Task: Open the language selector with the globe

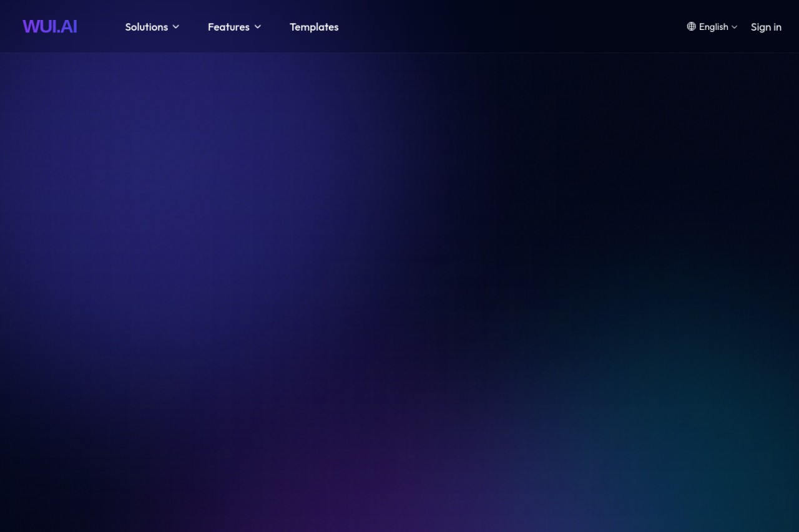Action: tap(691, 26)
